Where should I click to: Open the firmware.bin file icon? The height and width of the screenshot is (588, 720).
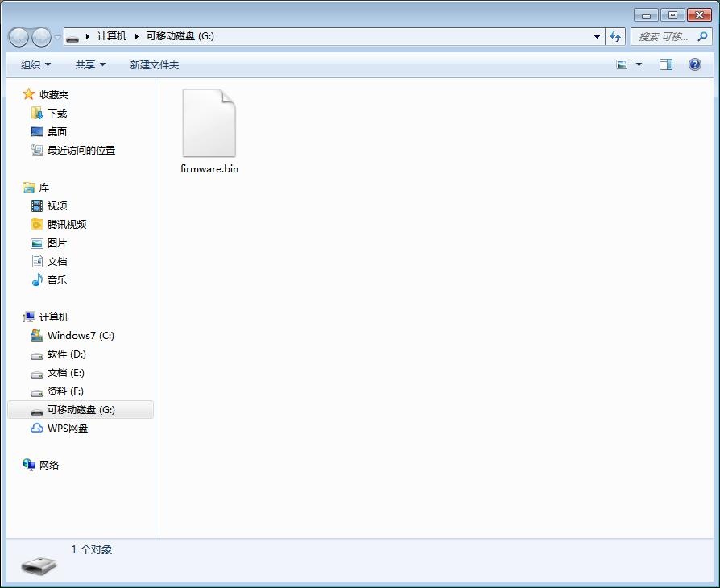(x=209, y=124)
